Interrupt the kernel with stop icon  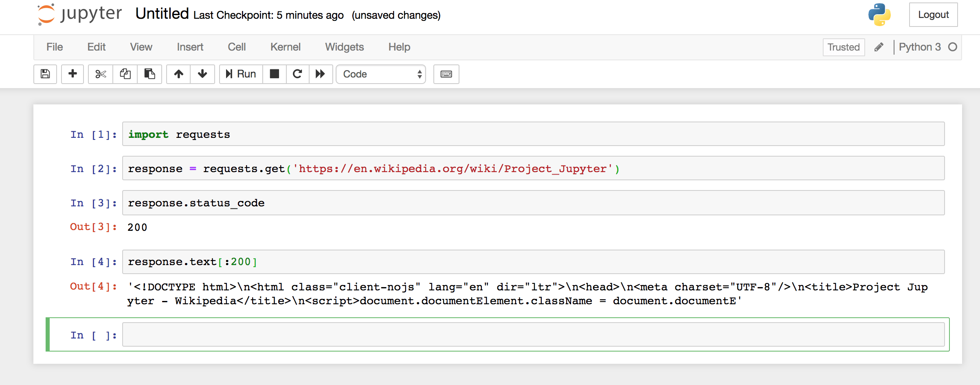275,74
